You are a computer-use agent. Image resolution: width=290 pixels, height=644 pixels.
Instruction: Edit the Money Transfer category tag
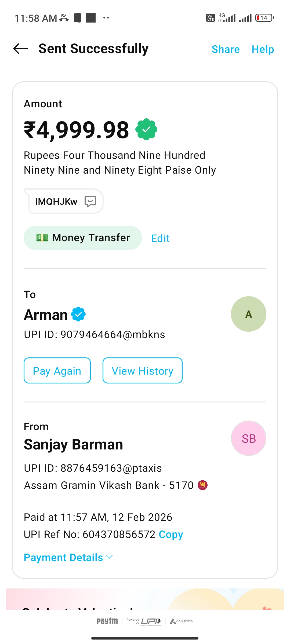pyautogui.click(x=160, y=238)
